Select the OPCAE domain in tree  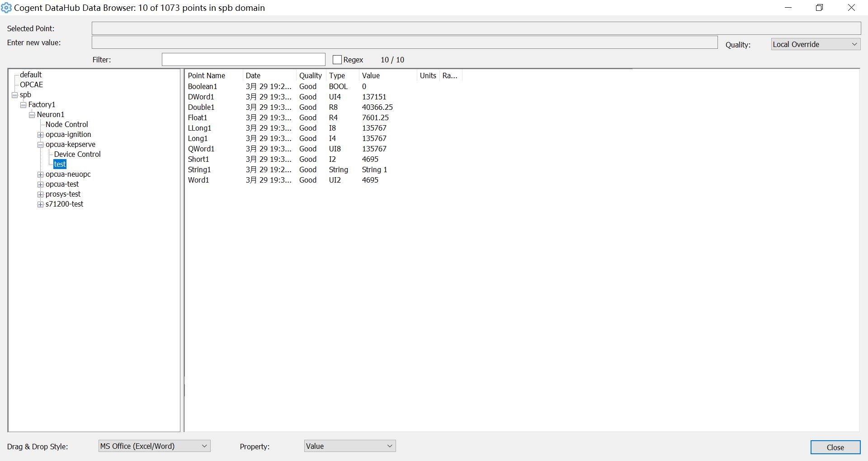[x=31, y=85]
